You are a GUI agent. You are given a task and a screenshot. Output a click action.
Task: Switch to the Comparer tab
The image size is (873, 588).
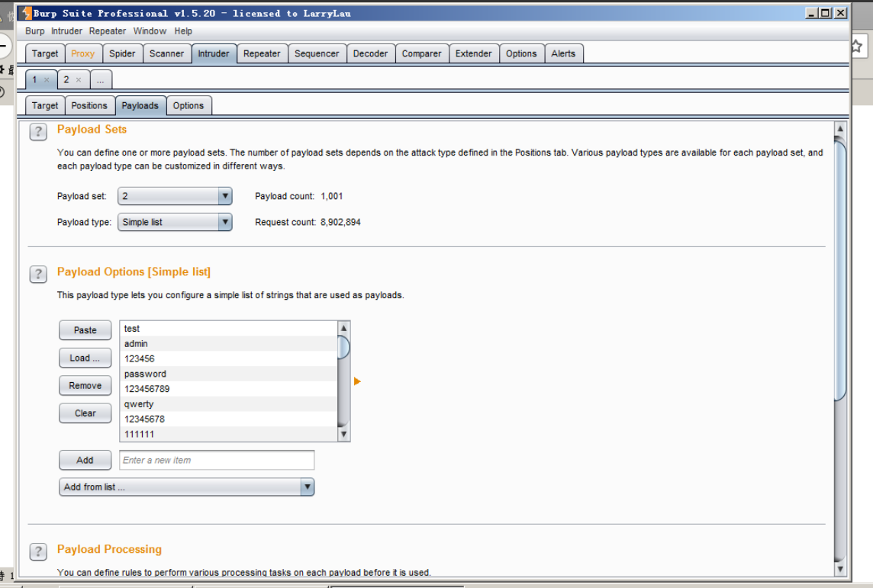[x=421, y=53]
